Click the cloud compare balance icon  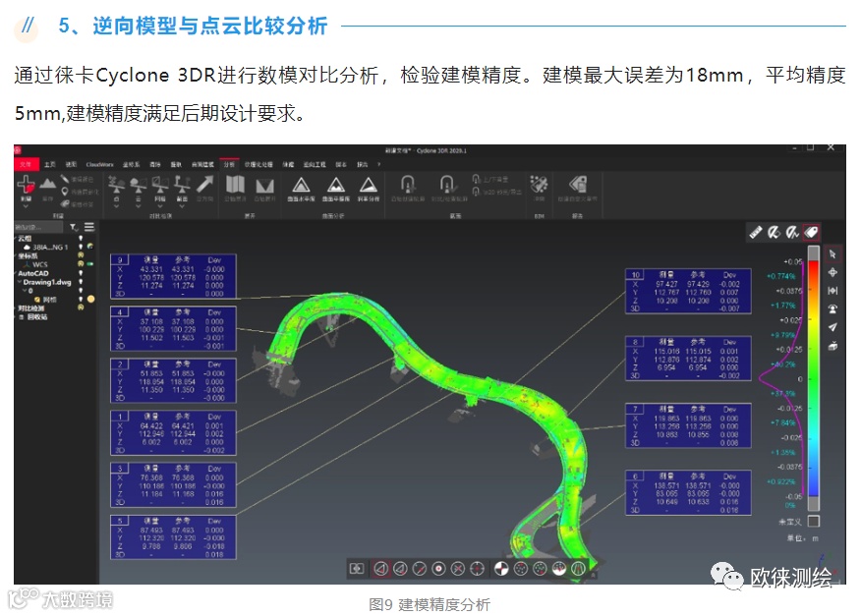pyautogui.click(x=138, y=185)
